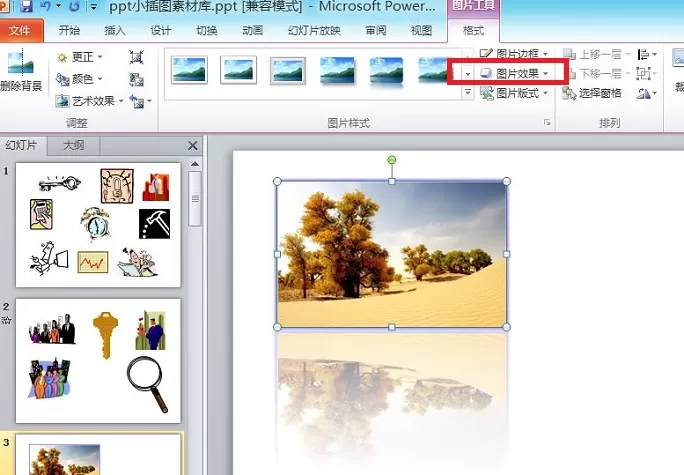Image resolution: width=684 pixels, height=475 pixels.
Task: Open the File (文件) tab
Action: click(20, 31)
